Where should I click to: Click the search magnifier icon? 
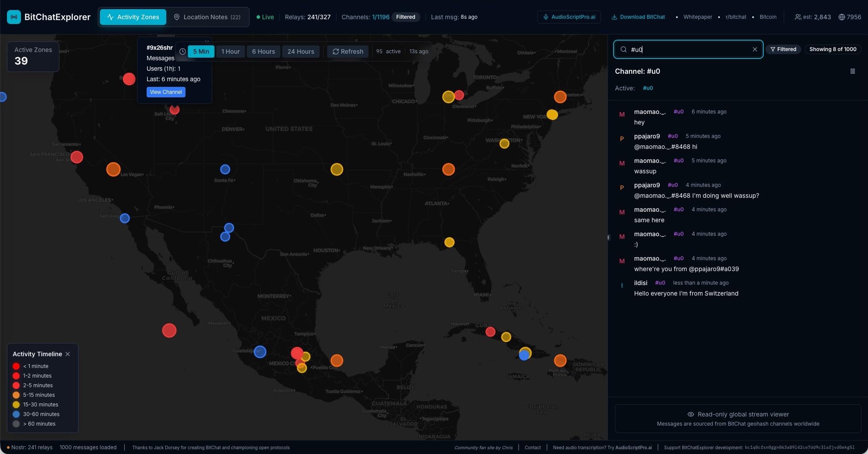point(624,49)
